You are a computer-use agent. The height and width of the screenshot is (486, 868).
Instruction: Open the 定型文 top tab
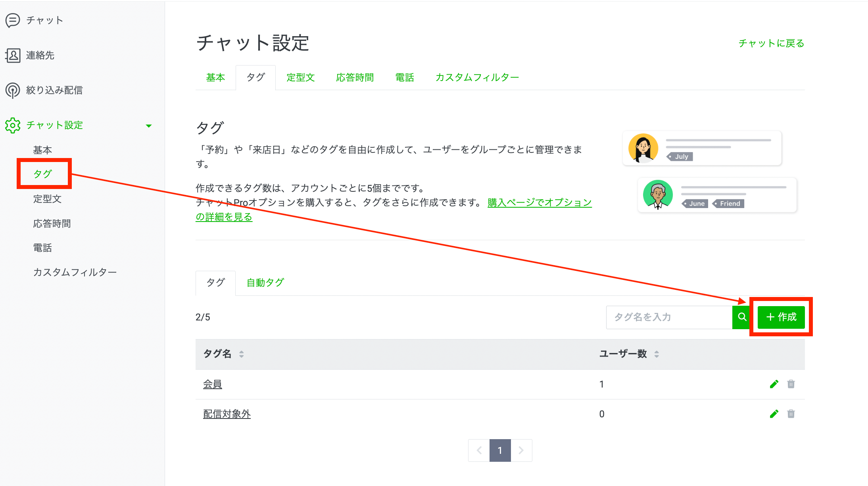click(300, 77)
